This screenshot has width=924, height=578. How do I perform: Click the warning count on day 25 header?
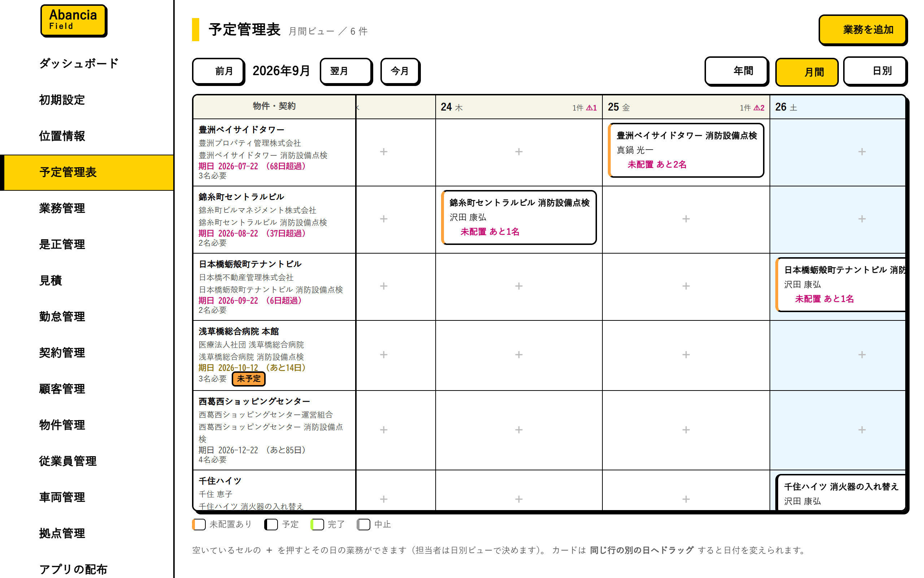pyautogui.click(x=759, y=108)
